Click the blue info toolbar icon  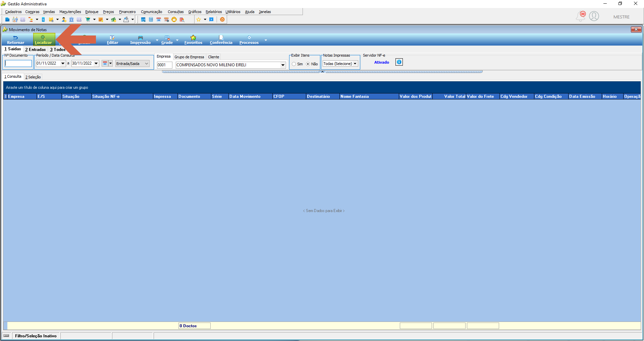click(211, 19)
